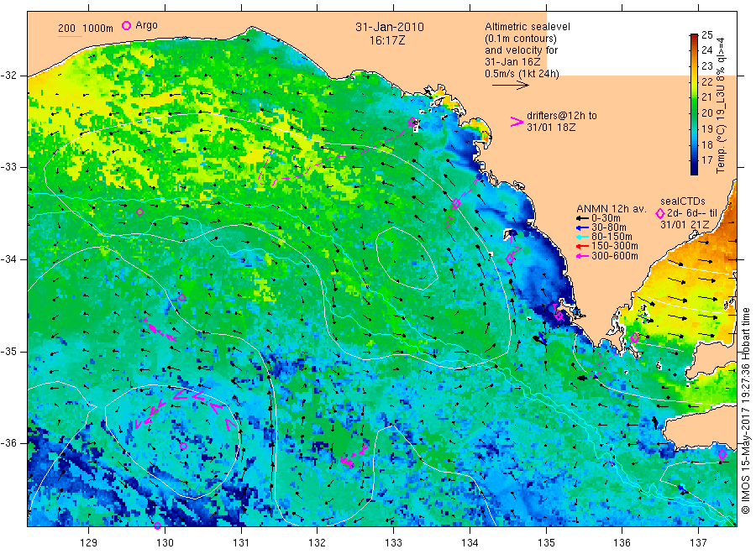Click the sealCTD diamond near 36.1°S 137.3°E
Screen dimensions: 756x554
(722, 454)
